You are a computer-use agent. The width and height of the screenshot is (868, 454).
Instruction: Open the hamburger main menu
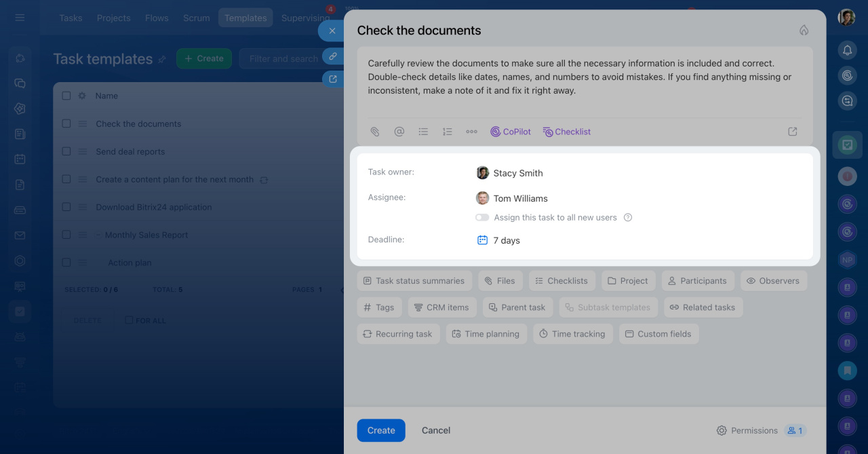[x=20, y=18]
